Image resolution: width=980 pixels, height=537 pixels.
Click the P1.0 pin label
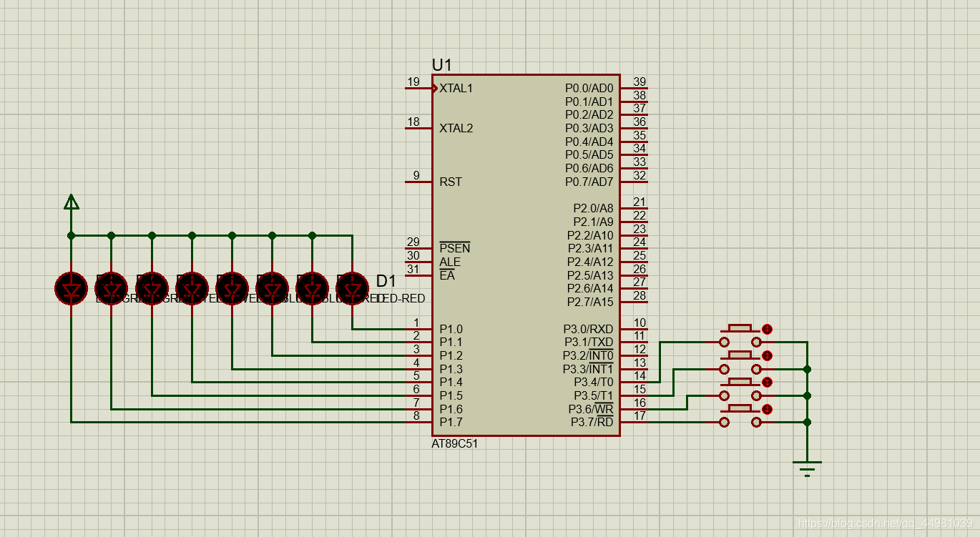[451, 329]
